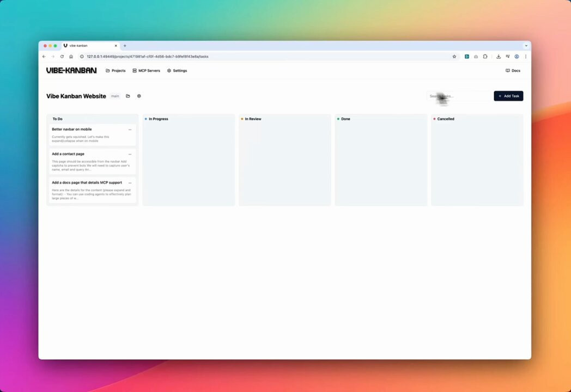This screenshot has width=571, height=392.
Task: Open MCP Servers in the navbar
Action: point(146,71)
